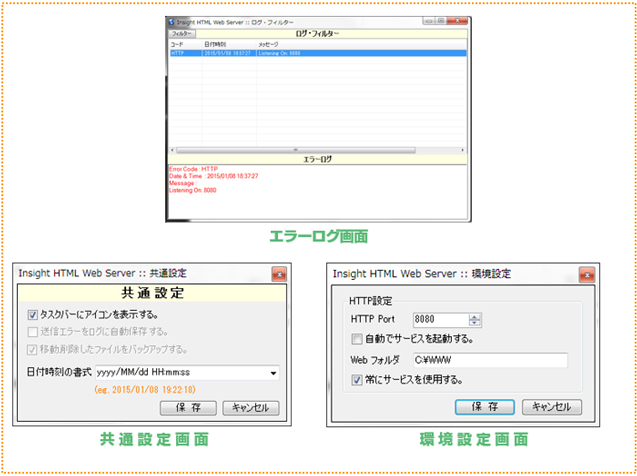Click the right scroll arrow of log list
Image resolution: width=637 pixels, height=476 pixels.
point(463,150)
